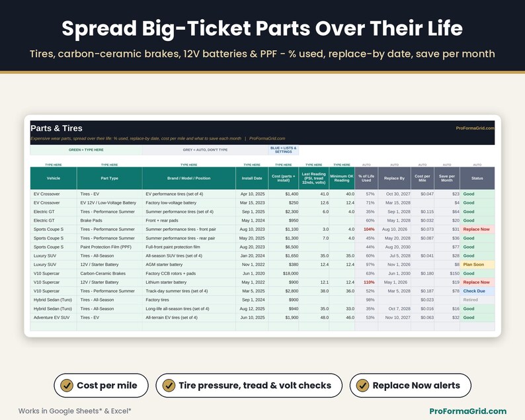This screenshot has height=420, width=525.
Task: Click the Factory CCB rotors + pads cell
Action: 189,273
